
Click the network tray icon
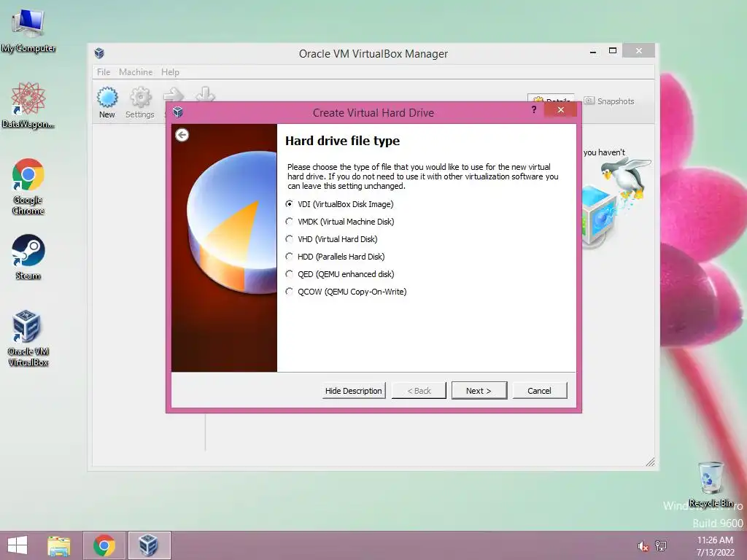point(661,545)
